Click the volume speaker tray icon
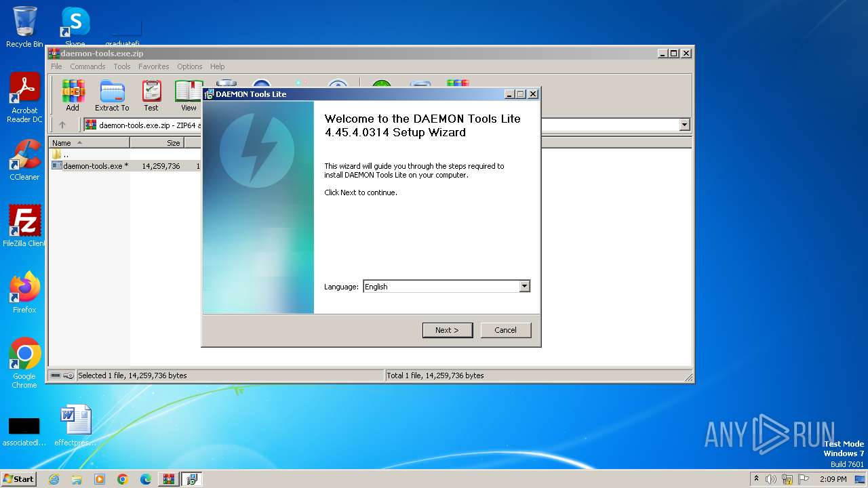Screen dimensions: 868x488 pos(771,479)
